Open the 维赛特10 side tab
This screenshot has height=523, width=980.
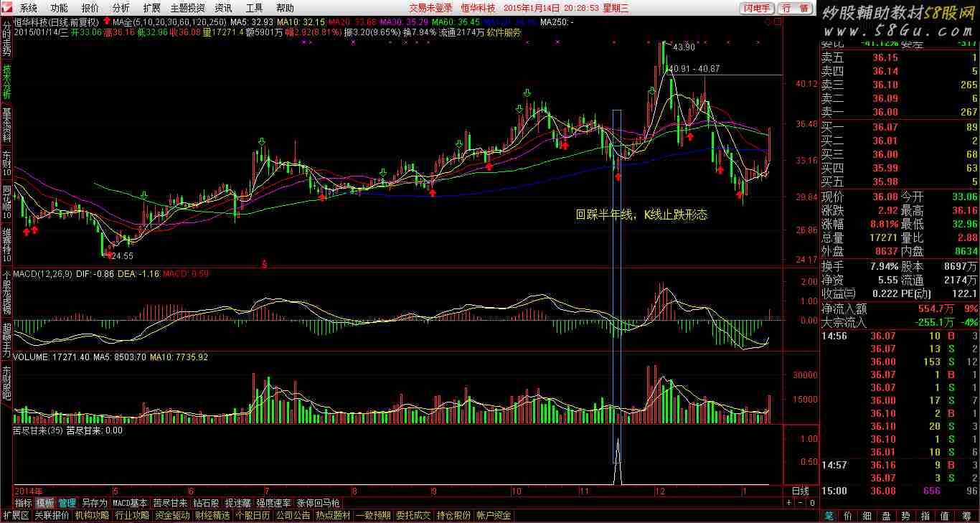(x=6, y=245)
